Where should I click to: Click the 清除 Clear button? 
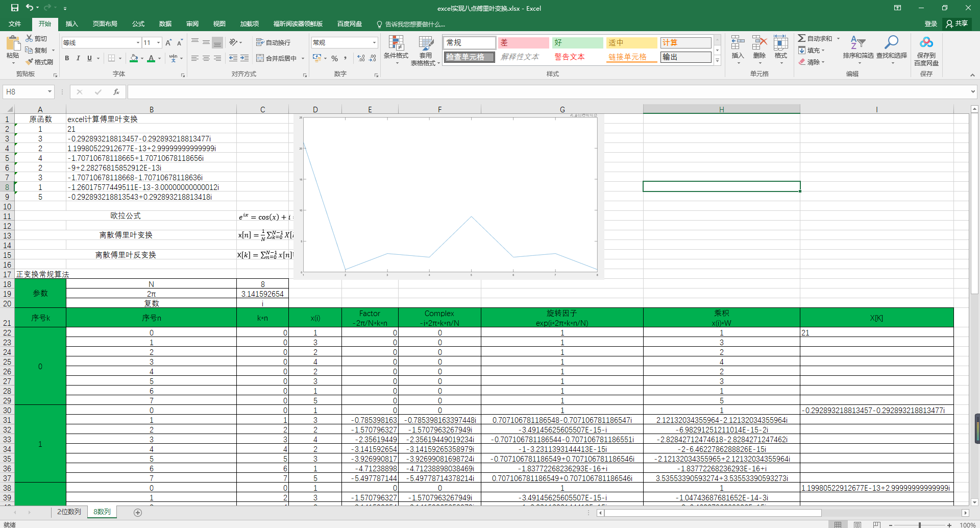812,62
